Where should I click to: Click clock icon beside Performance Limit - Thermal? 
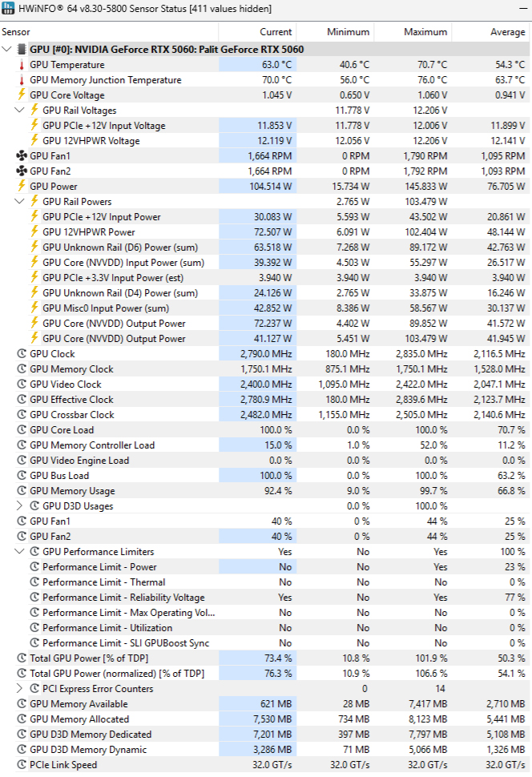34,582
